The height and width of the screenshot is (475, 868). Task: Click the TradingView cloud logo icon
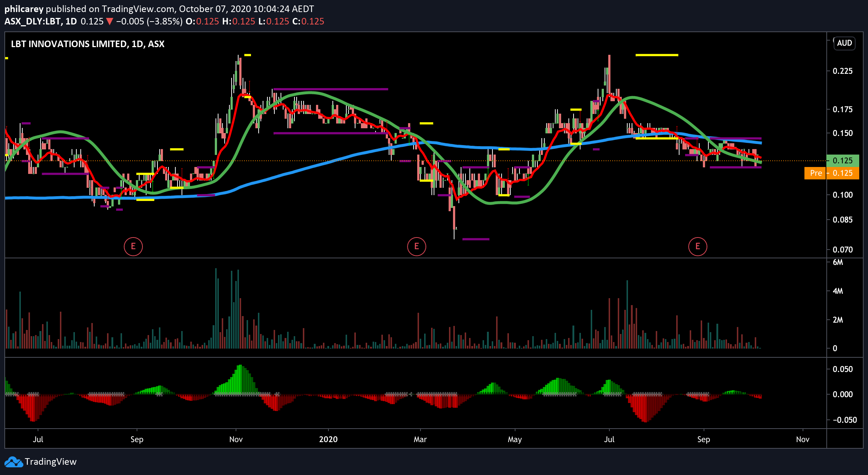click(14, 462)
